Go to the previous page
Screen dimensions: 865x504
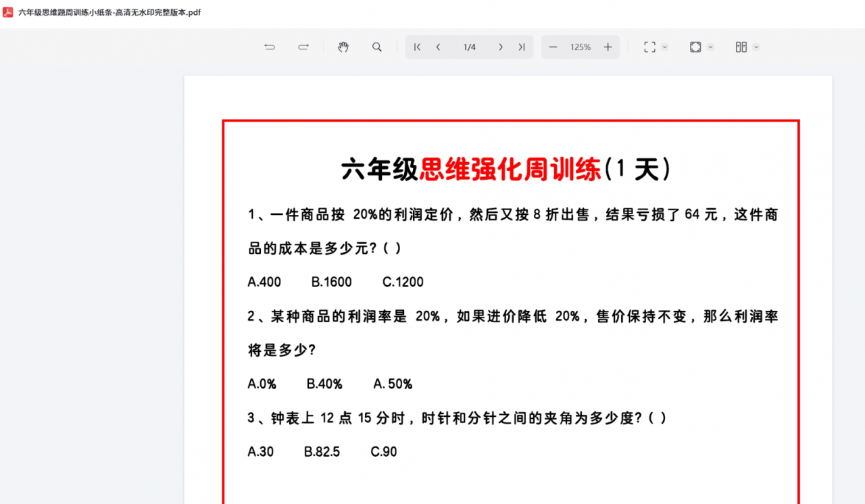(439, 47)
